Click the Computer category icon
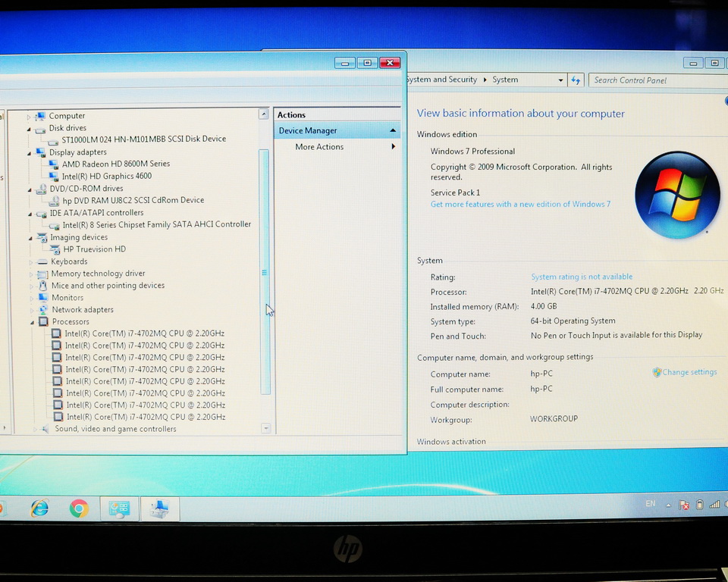Image resolution: width=728 pixels, height=582 pixels. [40, 115]
